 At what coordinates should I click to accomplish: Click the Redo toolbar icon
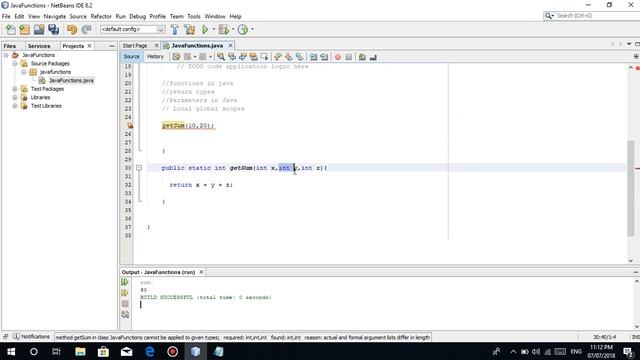pyautogui.click(x=86, y=29)
